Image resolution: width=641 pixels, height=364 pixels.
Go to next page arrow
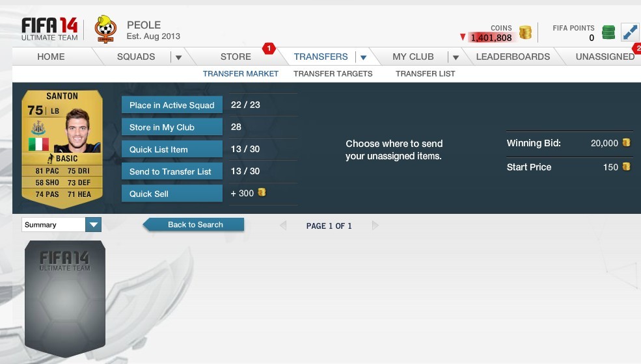pyautogui.click(x=375, y=226)
